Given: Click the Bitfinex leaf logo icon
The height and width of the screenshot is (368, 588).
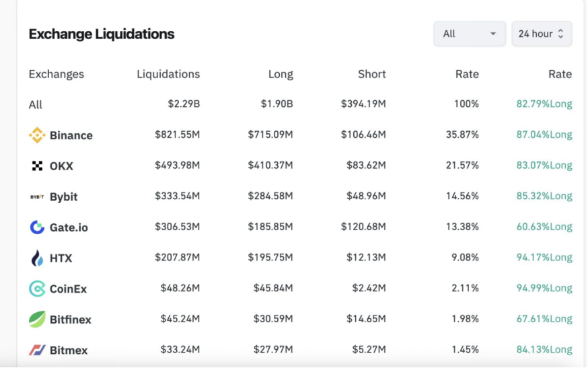Looking at the screenshot, I should (x=37, y=320).
